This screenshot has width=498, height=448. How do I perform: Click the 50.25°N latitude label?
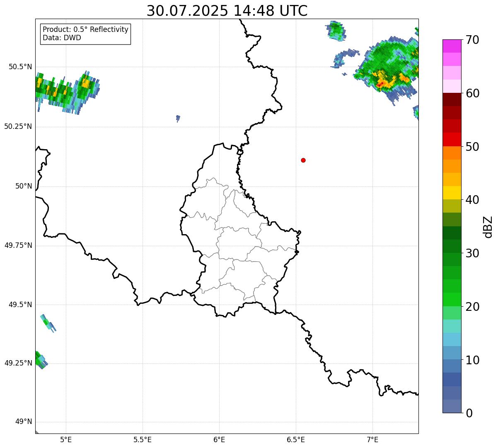tap(18, 126)
